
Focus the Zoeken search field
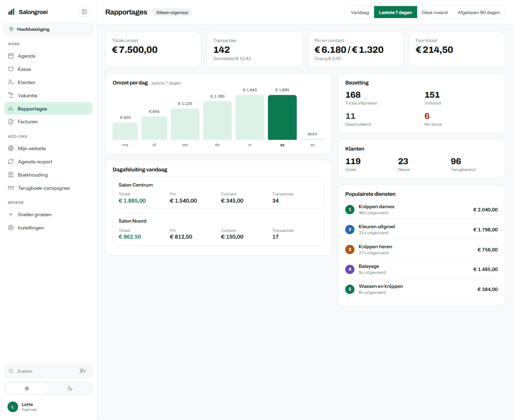[x=48, y=371]
